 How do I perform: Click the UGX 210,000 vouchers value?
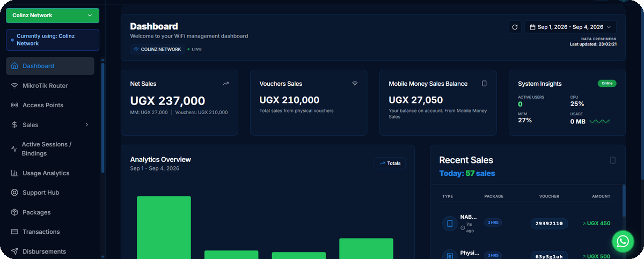click(x=289, y=100)
